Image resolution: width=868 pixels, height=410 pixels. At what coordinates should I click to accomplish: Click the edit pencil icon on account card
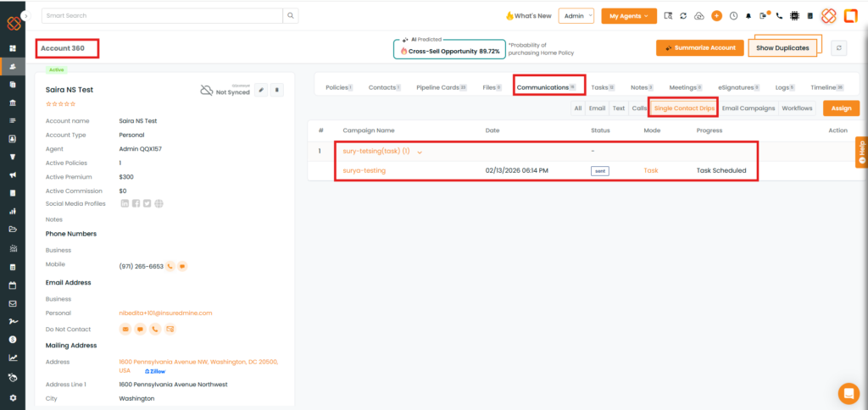[x=262, y=90]
